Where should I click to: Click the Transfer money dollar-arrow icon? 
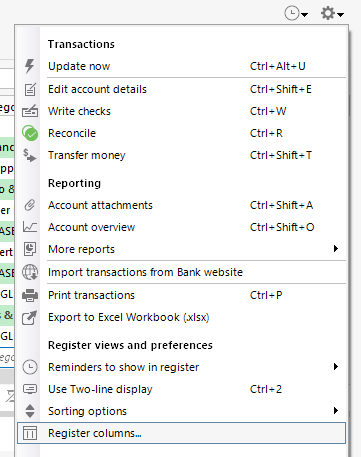30,155
